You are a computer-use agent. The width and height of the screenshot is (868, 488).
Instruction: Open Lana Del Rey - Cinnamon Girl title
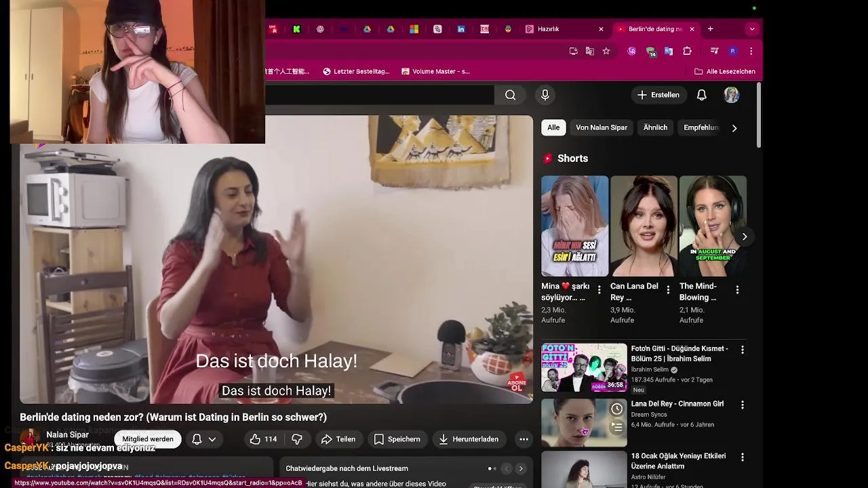[677, 404]
